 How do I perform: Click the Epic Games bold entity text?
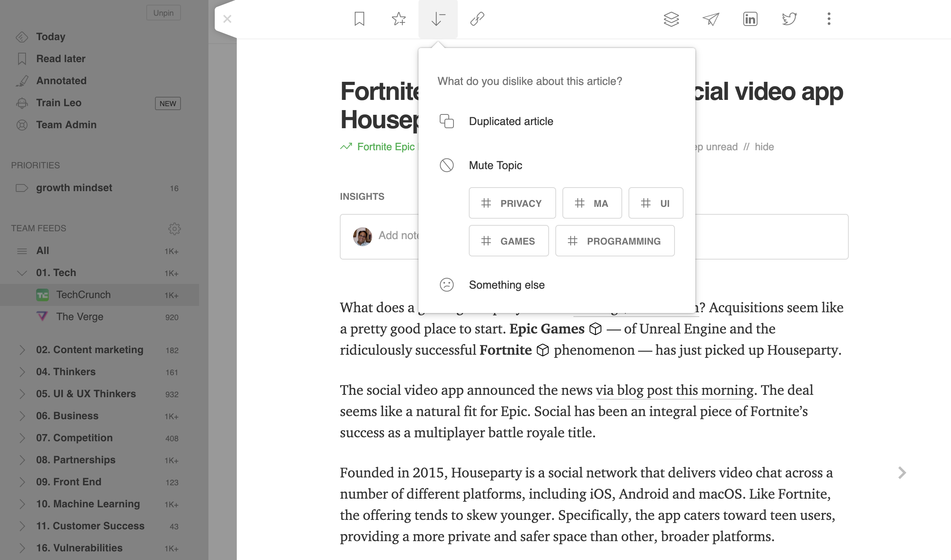coord(547,329)
